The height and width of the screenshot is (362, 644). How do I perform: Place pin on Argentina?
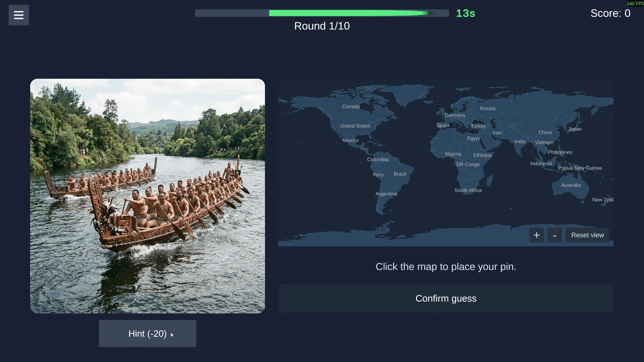coord(386,194)
